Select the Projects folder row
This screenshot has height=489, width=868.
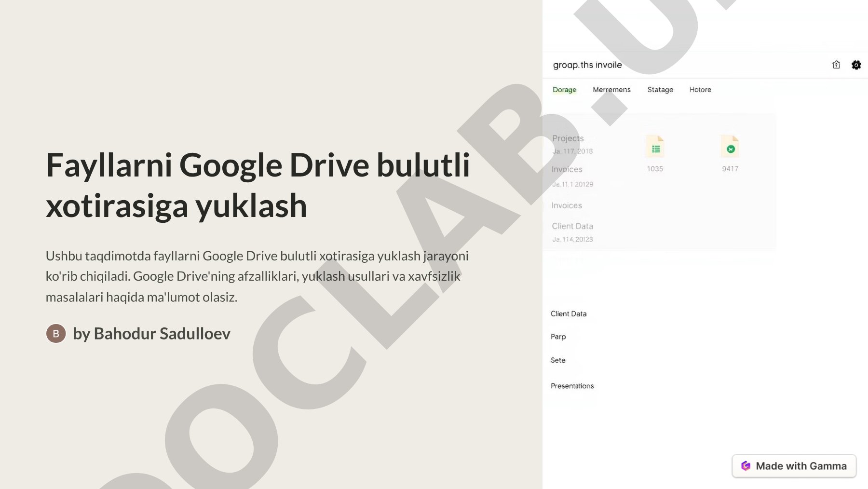[x=572, y=144]
